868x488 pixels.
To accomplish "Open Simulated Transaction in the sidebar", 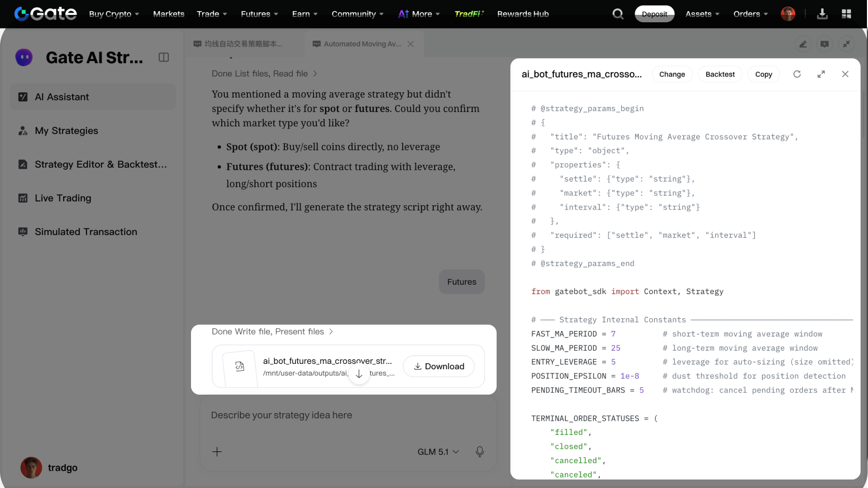I will [x=93, y=232].
